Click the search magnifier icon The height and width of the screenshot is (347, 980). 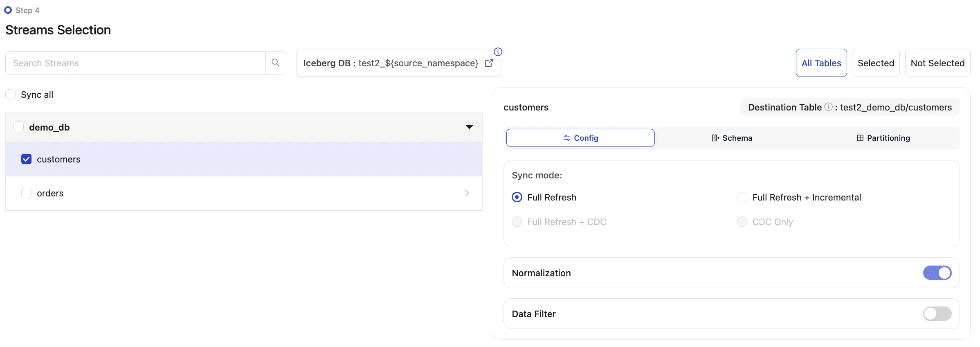coord(276,63)
